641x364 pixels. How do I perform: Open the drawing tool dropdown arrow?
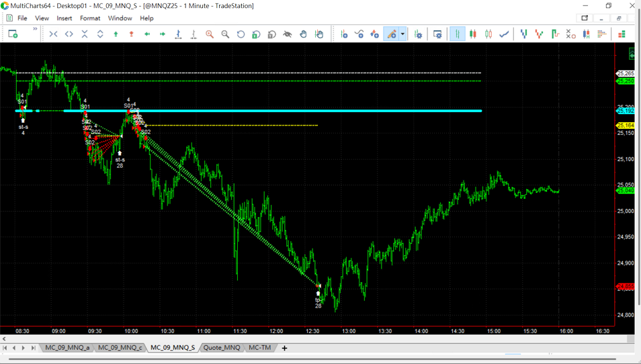point(402,34)
